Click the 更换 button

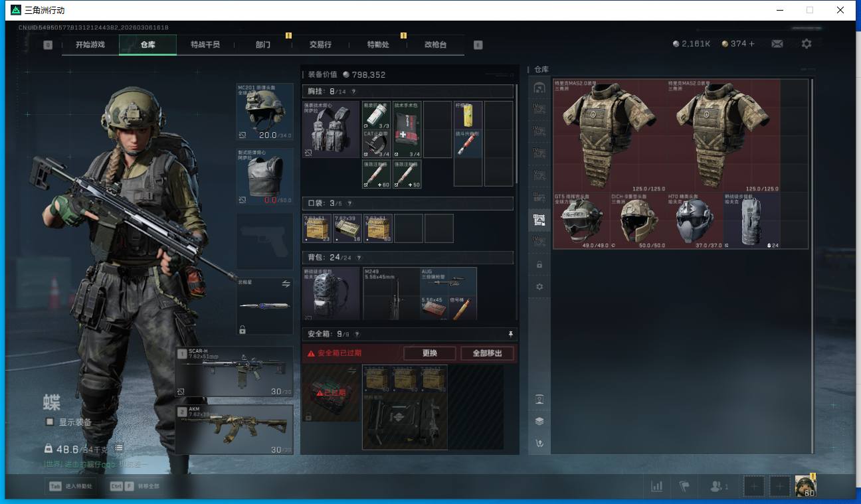tap(430, 353)
